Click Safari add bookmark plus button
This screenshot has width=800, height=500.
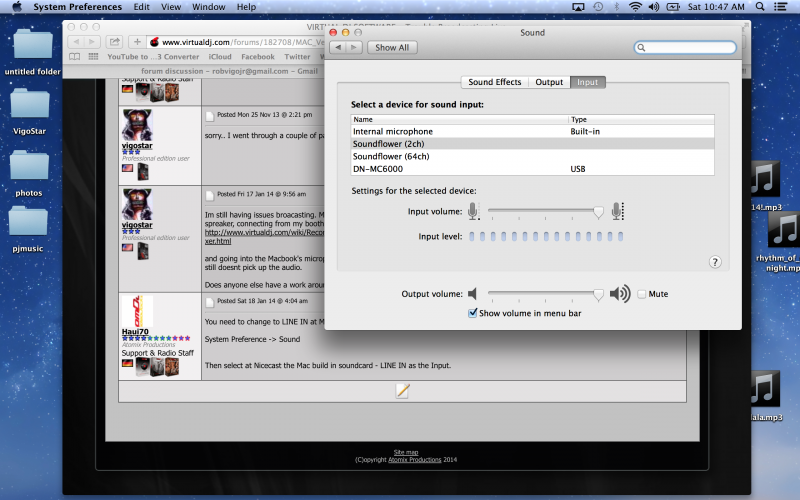(x=137, y=42)
